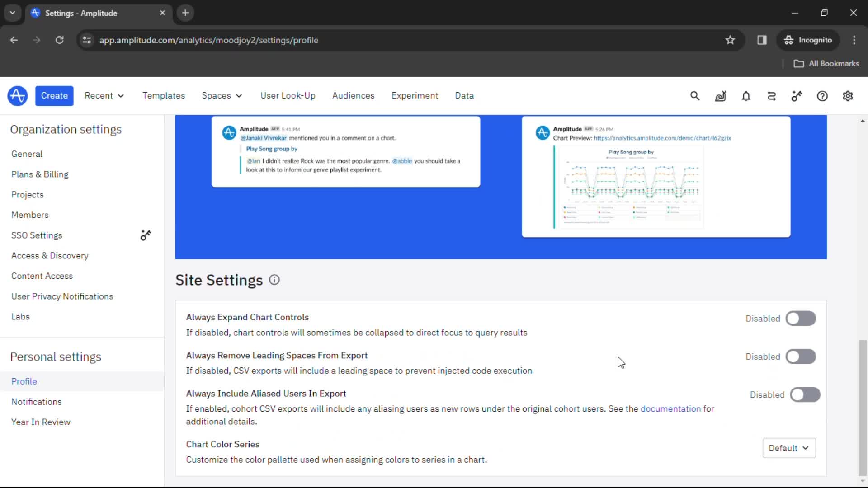Open the Plans & Billing settings menu item
Image resolution: width=868 pixels, height=488 pixels.
pos(40,174)
